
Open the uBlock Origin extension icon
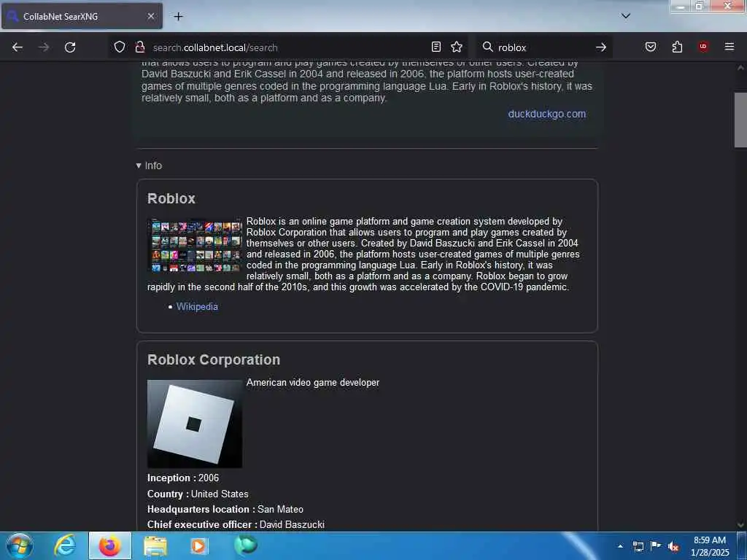703,47
